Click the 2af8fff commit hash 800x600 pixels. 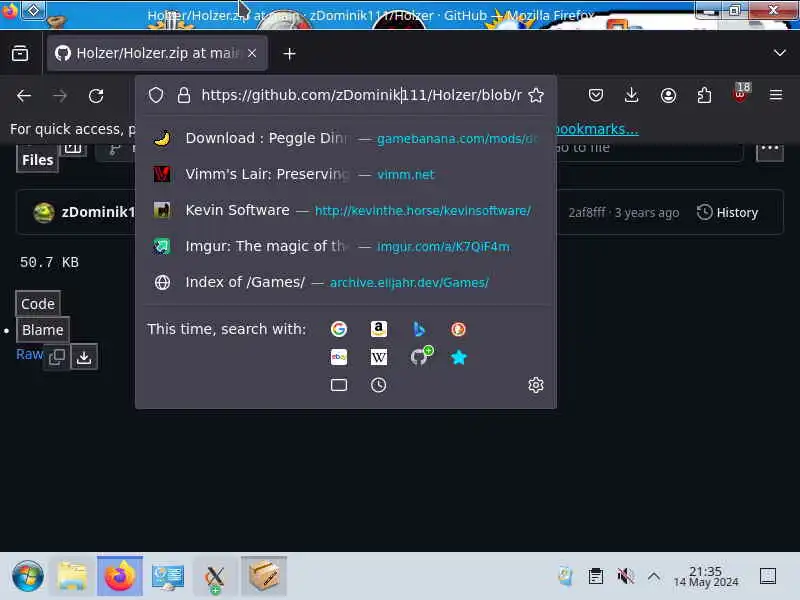(587, 212)
